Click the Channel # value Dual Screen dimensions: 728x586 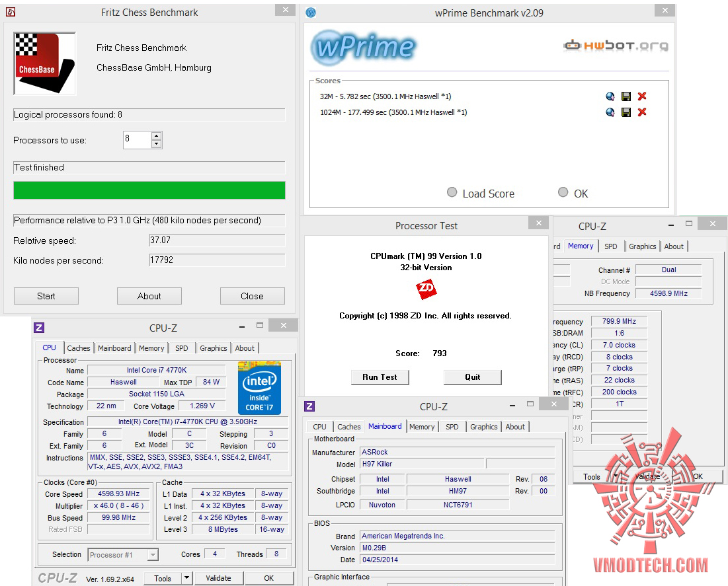click(x=668, y=270)
